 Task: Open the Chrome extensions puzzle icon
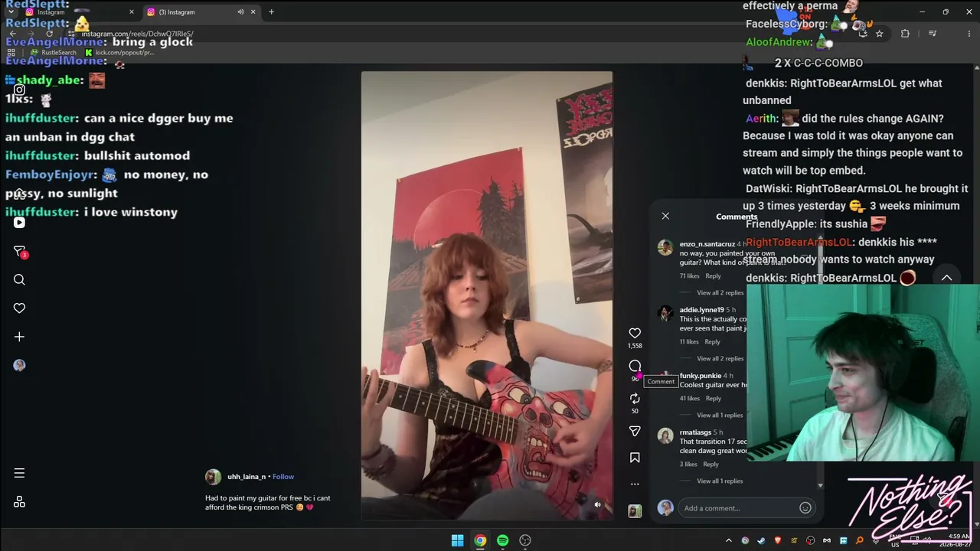(905, 34)
